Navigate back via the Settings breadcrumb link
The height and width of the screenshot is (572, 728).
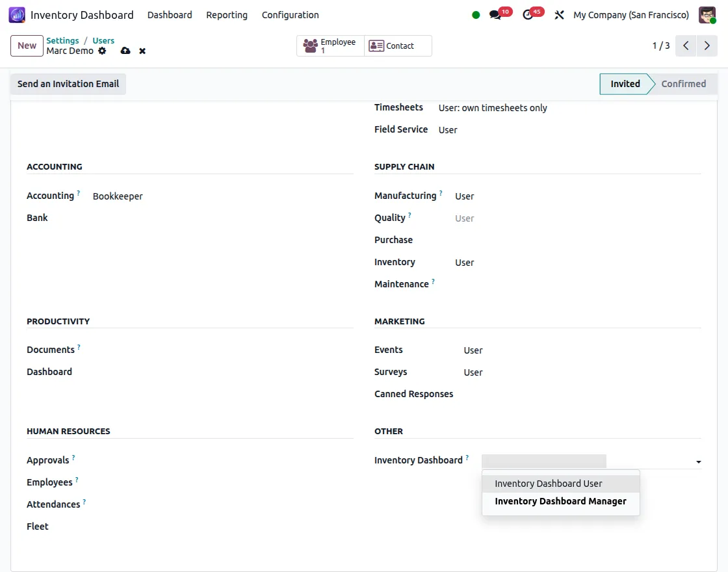coord(62,40)
